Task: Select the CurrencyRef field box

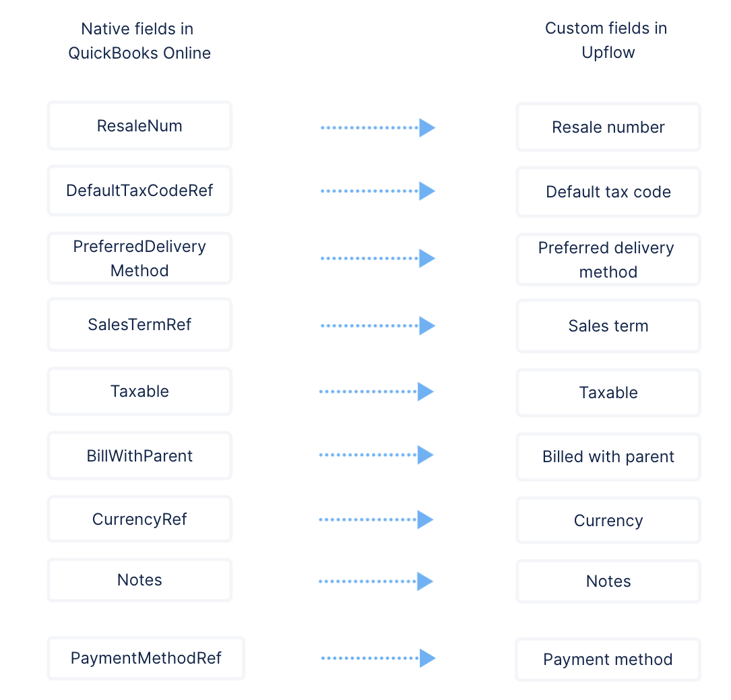Action: point(139,519)
